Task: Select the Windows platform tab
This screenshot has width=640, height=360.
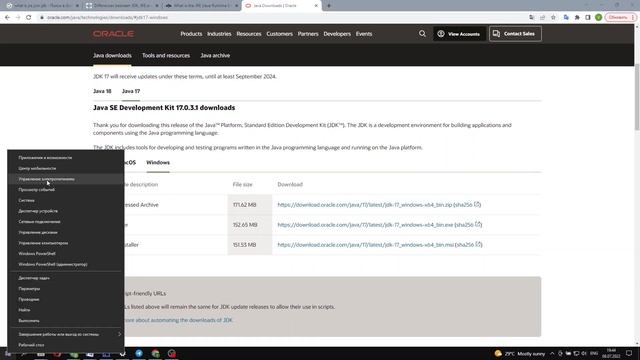Action: point(158,162)
